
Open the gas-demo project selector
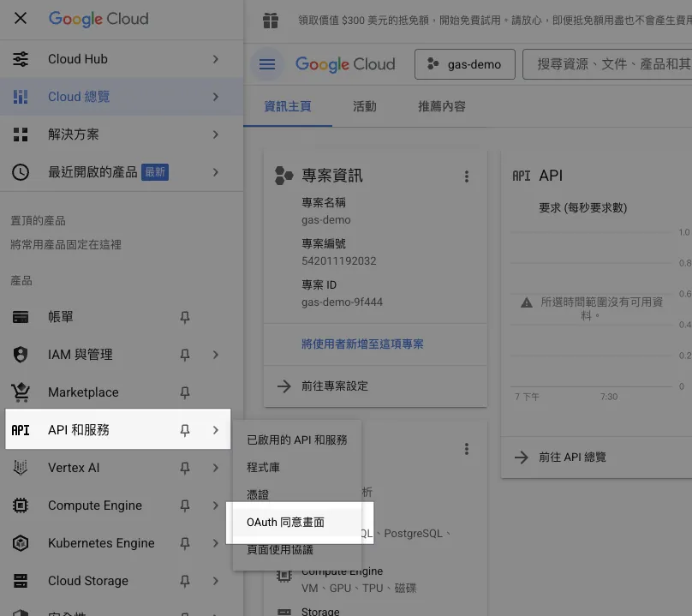[464, 64]
